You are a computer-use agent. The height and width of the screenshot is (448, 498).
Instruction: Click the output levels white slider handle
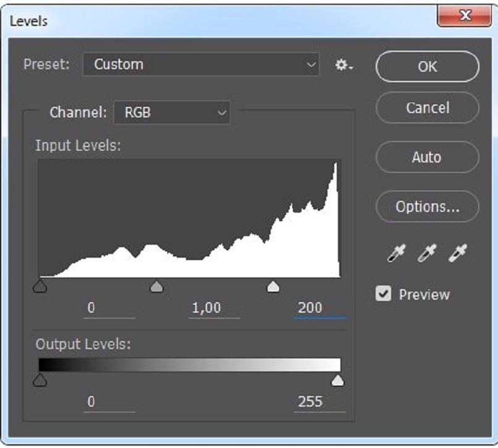337,380
